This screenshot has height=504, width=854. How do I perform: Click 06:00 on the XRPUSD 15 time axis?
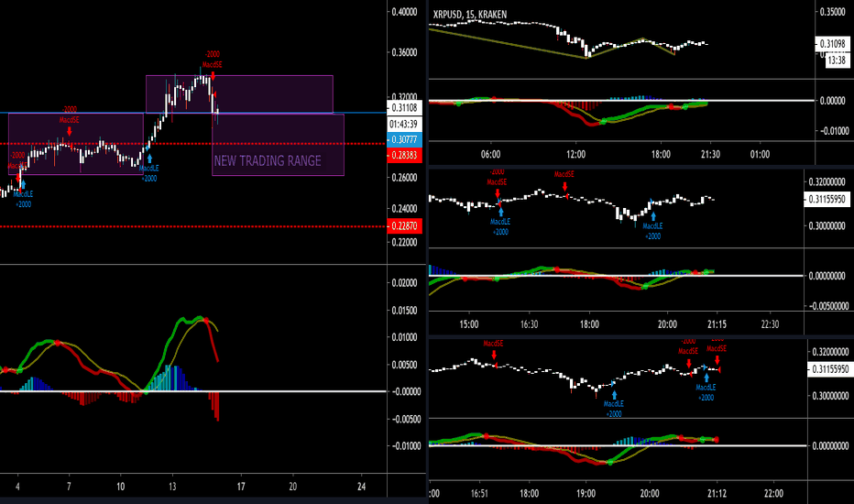491,154
